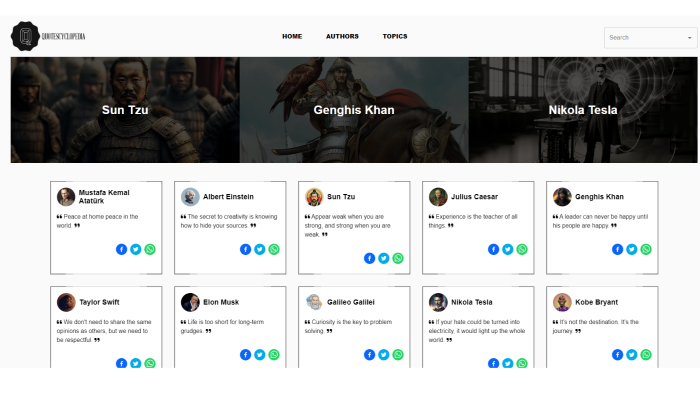This screenshot has width=700, height=394.
Task: Send Genghis Khan quote via WhatsApp
Action: (x=646, y=249)
